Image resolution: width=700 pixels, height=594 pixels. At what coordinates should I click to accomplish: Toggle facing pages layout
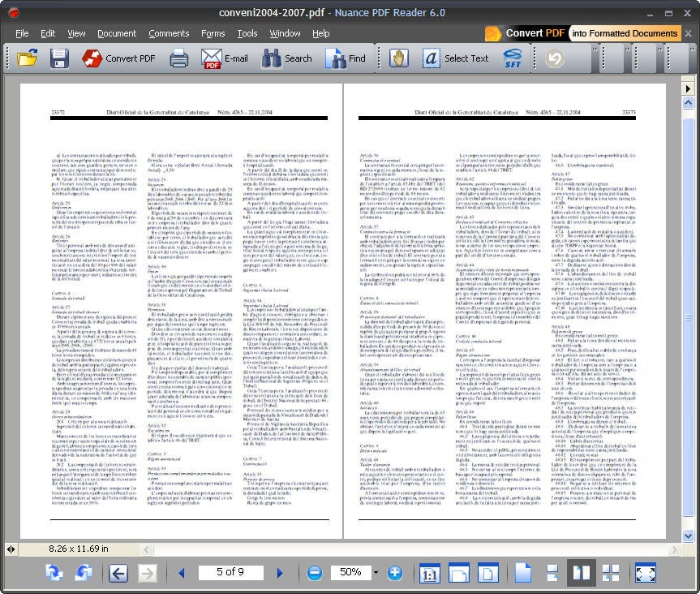[581, 572]
